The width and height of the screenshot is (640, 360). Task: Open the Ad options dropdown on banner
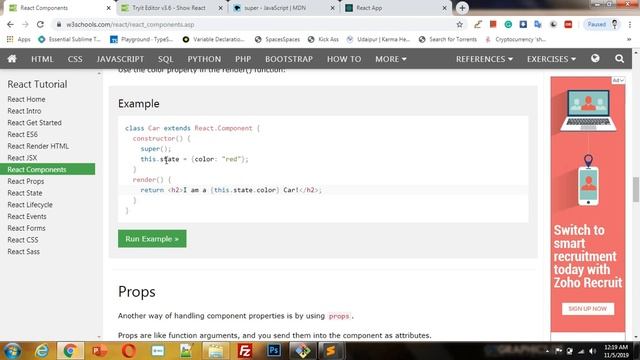click(618, 80)
